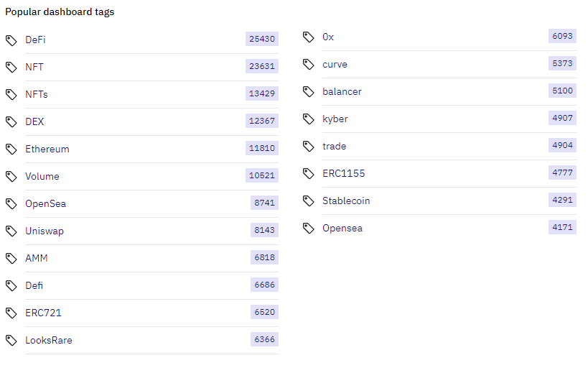This screenshot has height=368, width=588.
Task: Click the tag icon beside balancer
Action: 308,92
